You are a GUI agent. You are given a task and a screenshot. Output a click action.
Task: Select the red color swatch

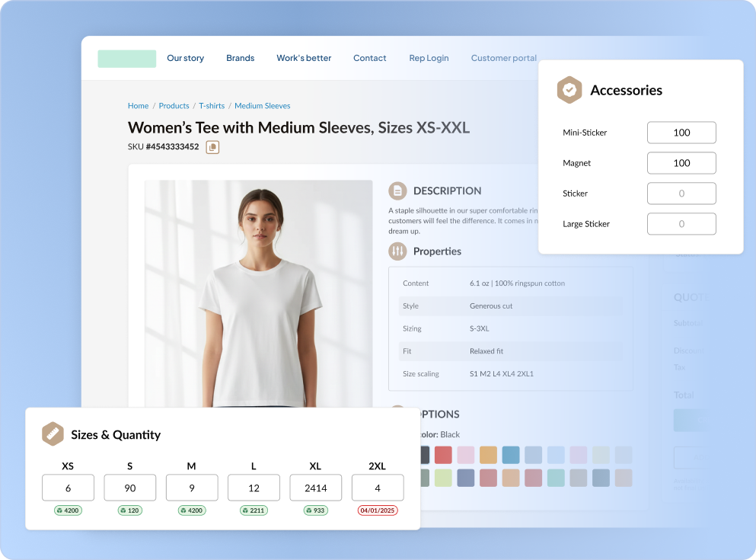coord(443,455)
